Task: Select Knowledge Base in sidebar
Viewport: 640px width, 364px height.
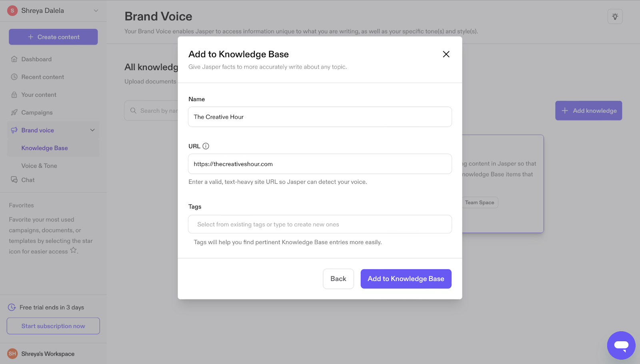Action: [44, 148]
